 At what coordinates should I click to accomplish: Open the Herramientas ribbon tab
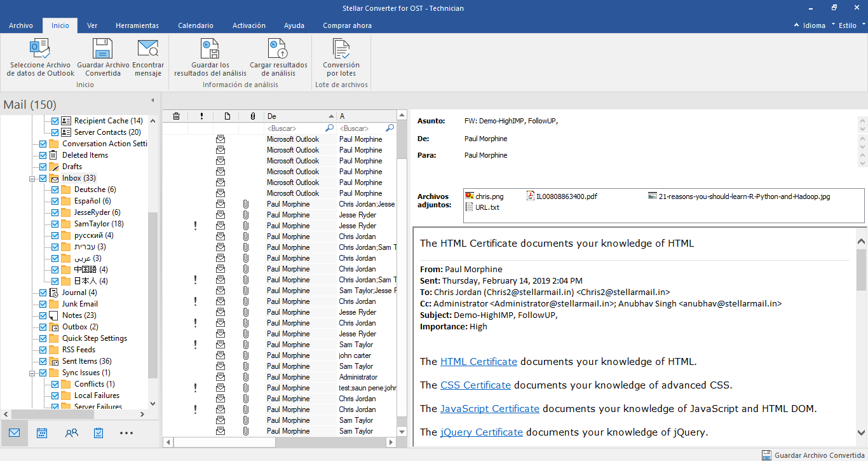pyautogui.click(x=137, y=25)
